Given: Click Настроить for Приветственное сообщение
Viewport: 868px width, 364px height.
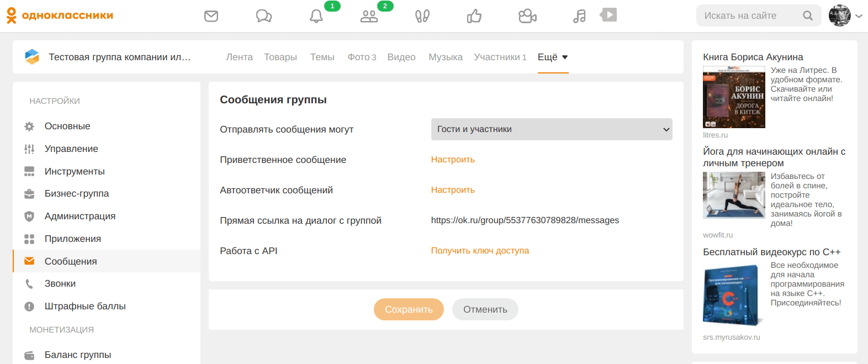Looking at the screenshot, I should [x=453, y=160].
